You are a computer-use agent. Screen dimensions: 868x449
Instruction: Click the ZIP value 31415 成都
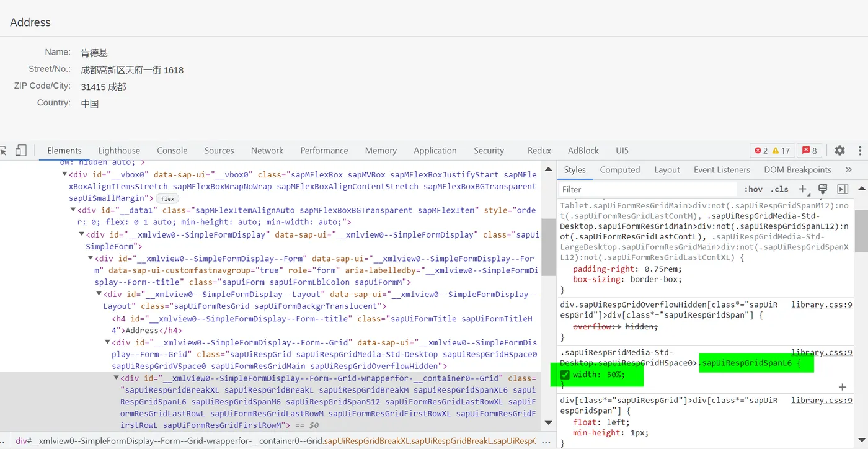[x=104, y=87]
